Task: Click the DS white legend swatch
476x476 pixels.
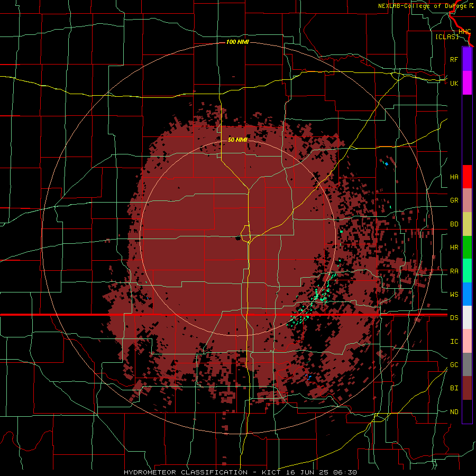Action: tap(467, 317)
